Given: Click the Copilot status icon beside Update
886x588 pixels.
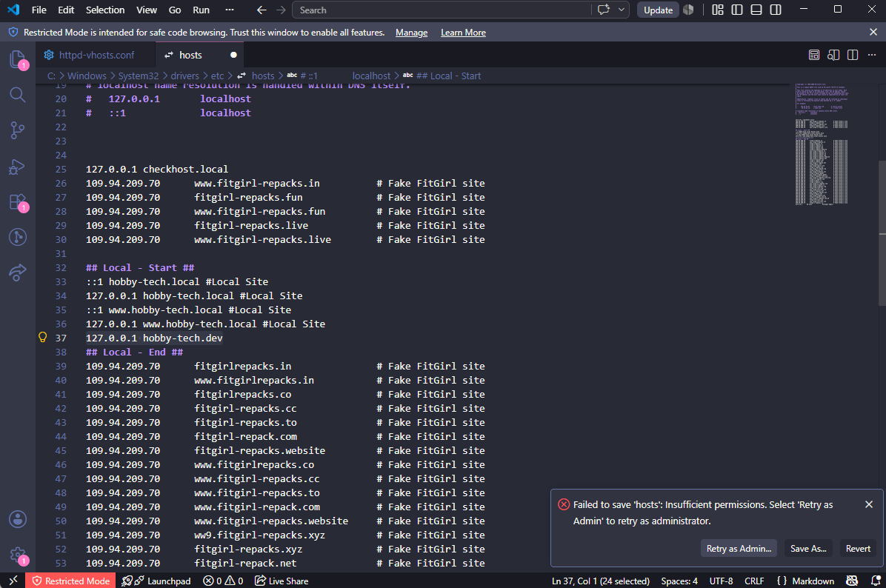Looking at the screenshot, I should [x=688, y=10].
